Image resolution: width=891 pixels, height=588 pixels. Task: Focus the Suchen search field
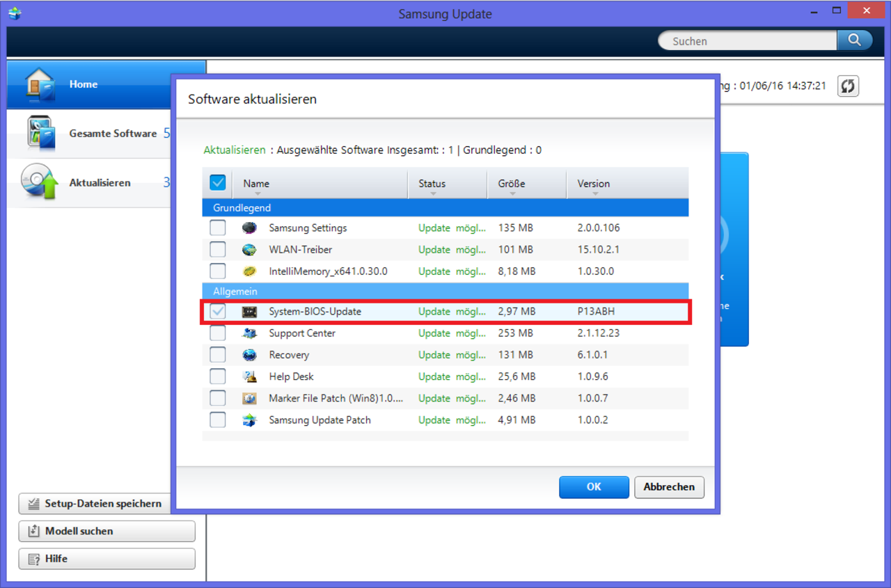pyautogui.click(x=748, y=41)
